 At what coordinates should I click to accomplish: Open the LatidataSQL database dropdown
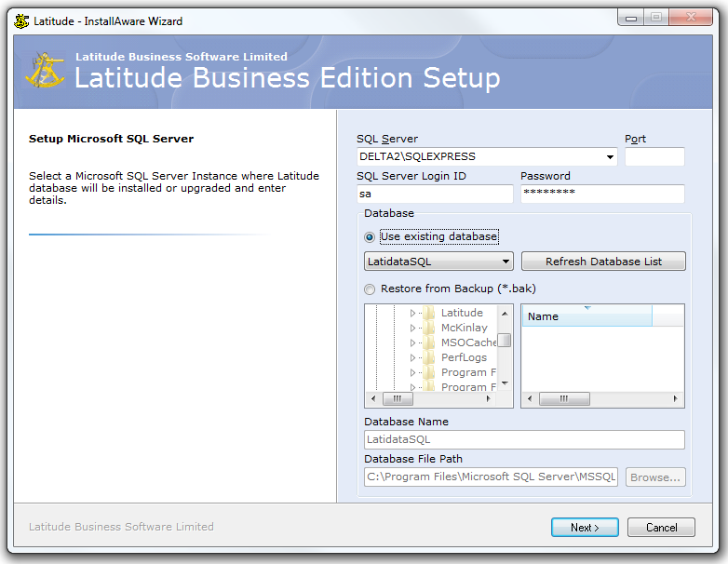point(506,262)
